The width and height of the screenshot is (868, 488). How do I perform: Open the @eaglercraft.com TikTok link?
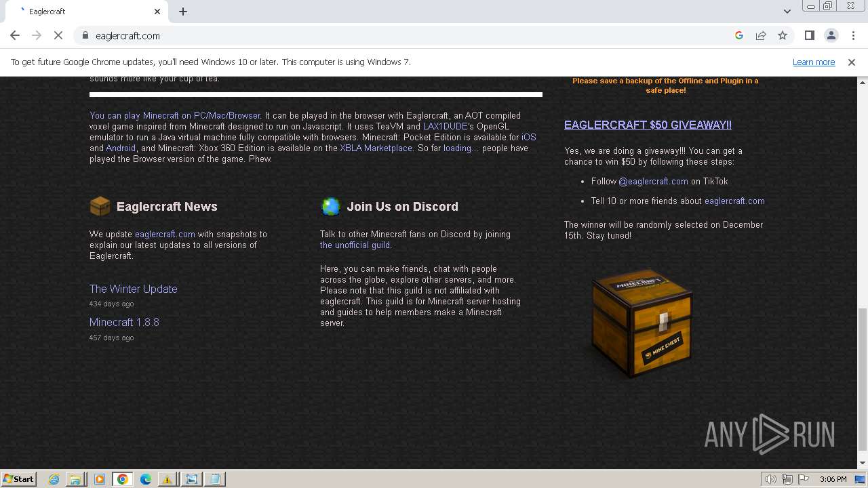click(653, 181)
